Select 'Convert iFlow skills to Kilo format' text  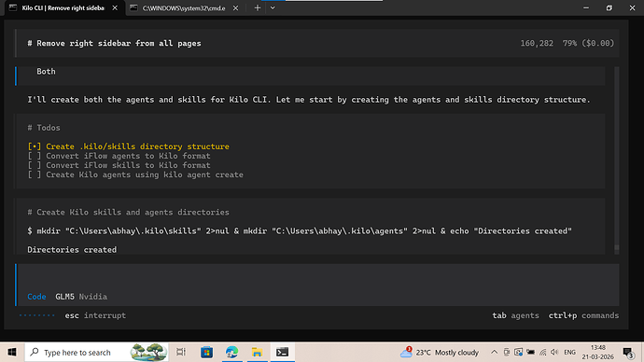point(128,165)
